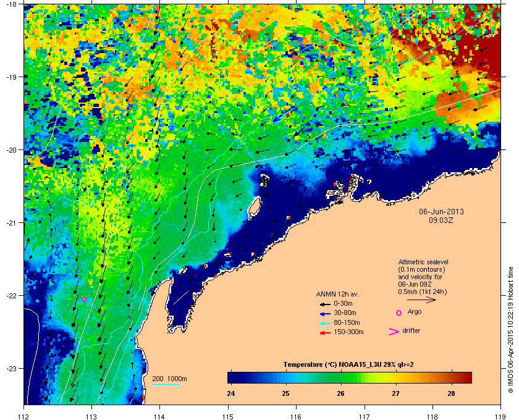Click the longitude axis label '114'
Screen dimensions: 519x420
click(160, 416)
